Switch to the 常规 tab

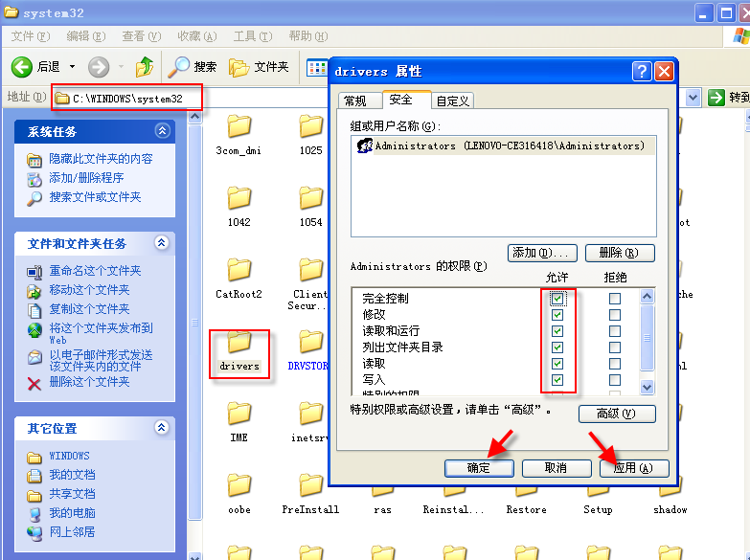click(359, 101)
